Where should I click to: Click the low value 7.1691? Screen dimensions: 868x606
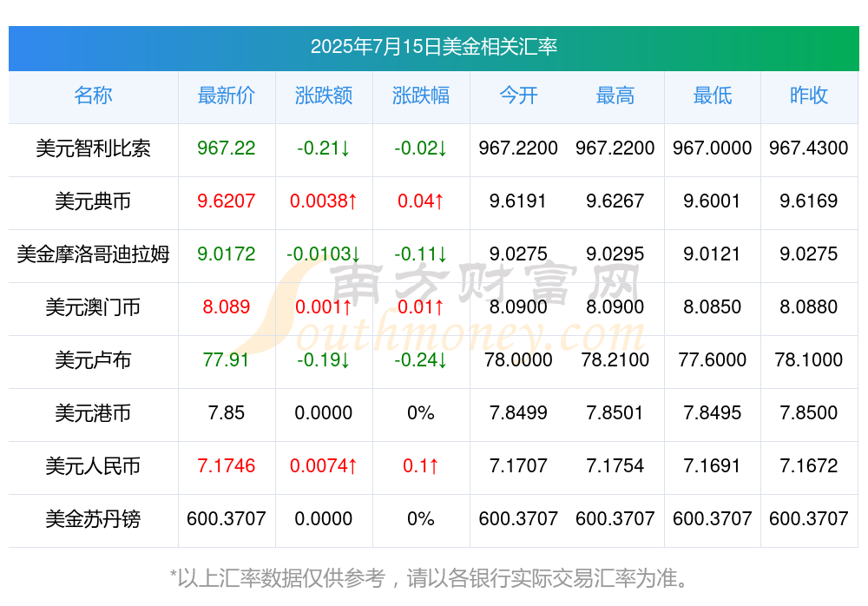[713, 466]
